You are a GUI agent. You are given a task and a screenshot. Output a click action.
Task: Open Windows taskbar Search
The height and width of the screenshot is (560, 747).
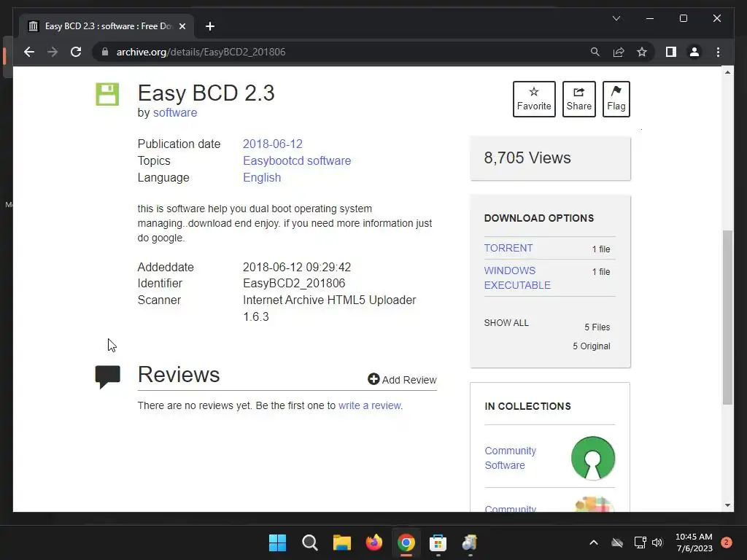[309, 542]
